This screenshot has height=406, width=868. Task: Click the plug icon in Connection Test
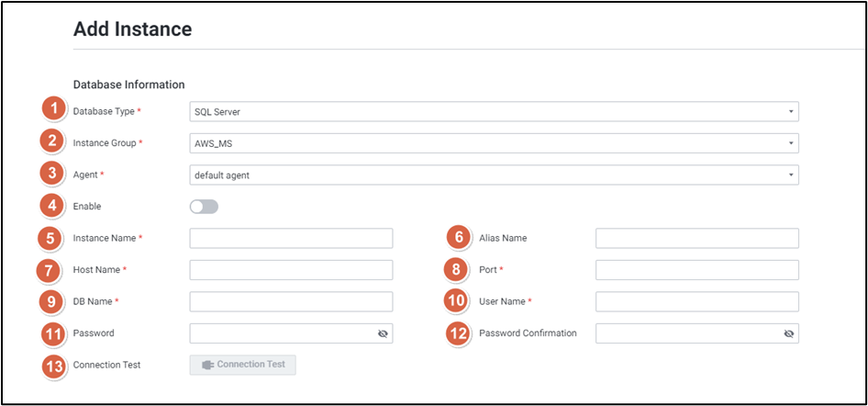(x=207, y=365)
